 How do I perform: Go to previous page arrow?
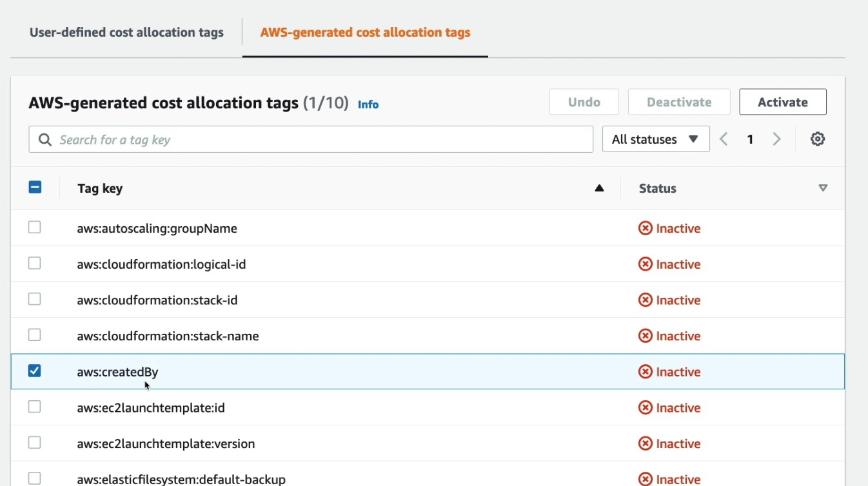724,139
